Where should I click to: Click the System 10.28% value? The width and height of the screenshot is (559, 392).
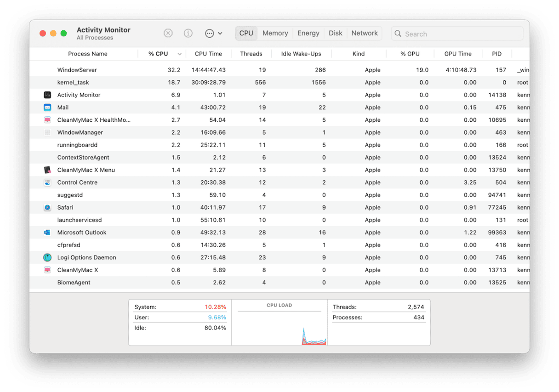[215, 307]
